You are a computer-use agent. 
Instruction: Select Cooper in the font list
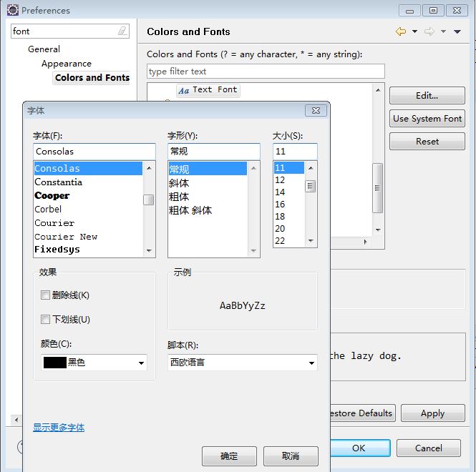pos(88,196)
